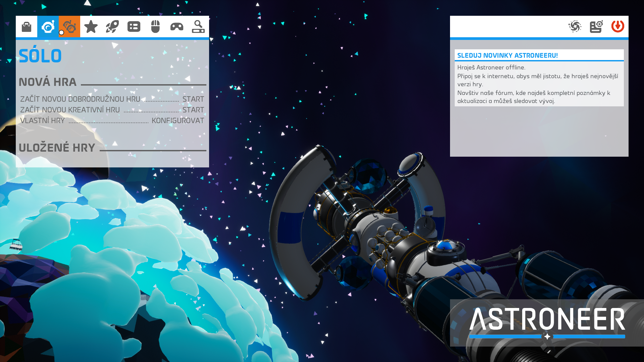The width and height of the screenshot is (644, 362).
Task: Open the mouse controls settings tab
Action: click(x=155, y=27)
